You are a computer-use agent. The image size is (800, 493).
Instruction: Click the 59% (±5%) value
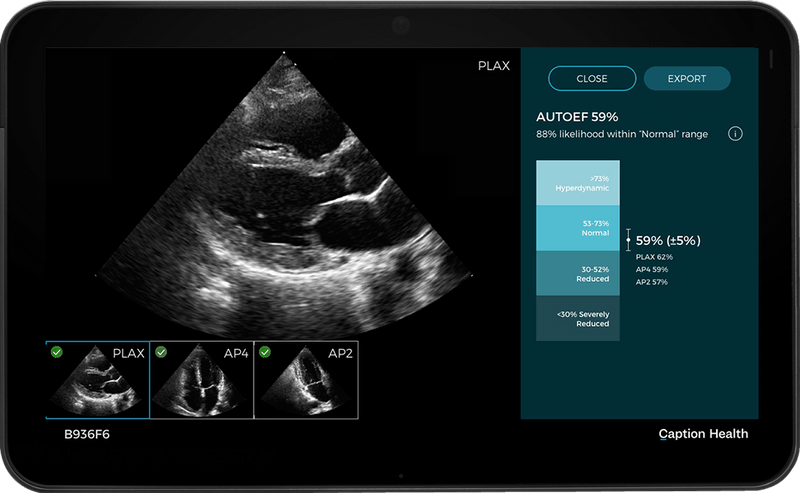668,240
